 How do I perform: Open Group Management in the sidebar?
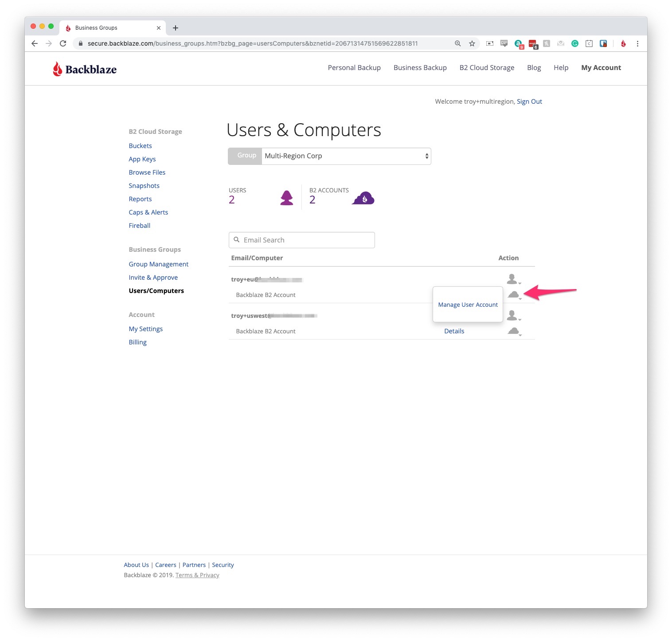tap(159, 264)
